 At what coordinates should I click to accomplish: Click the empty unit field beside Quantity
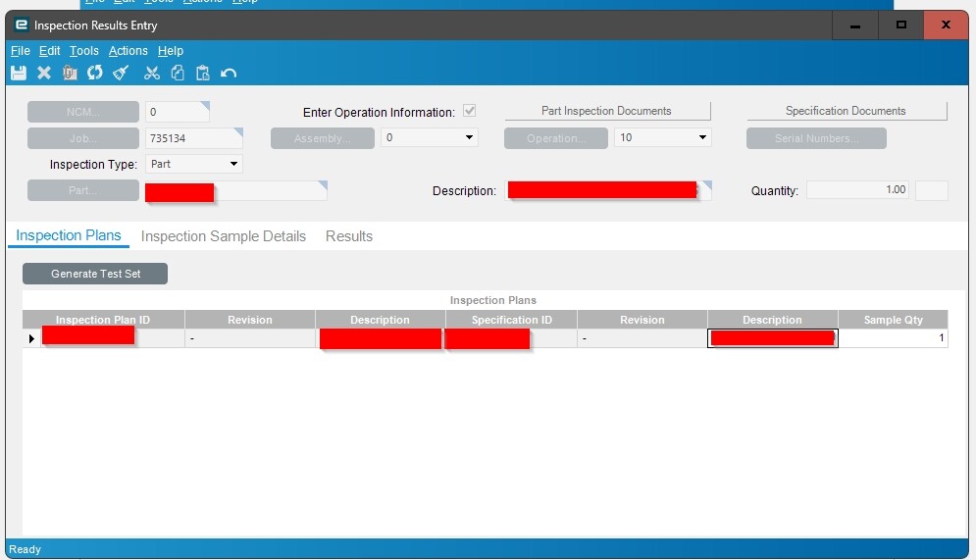pyautogui.click(x=932, y=190)
